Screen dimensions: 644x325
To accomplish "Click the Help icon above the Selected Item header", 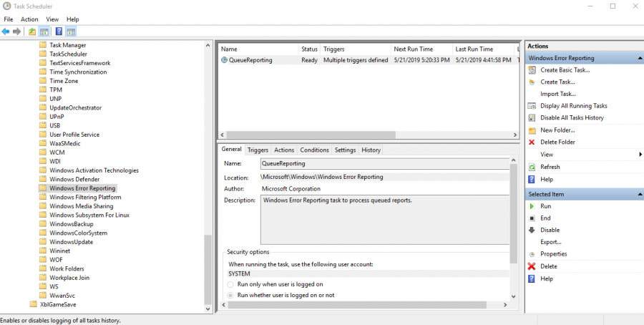I will [x=532, y=180].
